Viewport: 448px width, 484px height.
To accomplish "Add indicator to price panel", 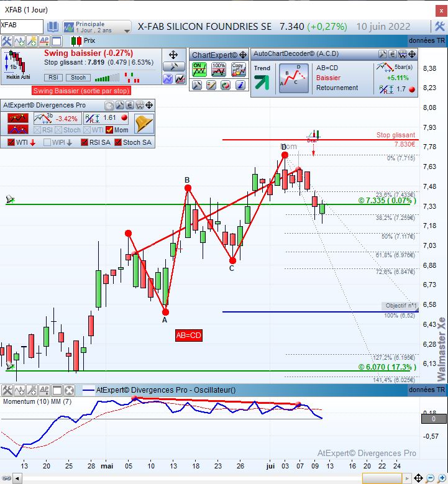I will (19, 41).
